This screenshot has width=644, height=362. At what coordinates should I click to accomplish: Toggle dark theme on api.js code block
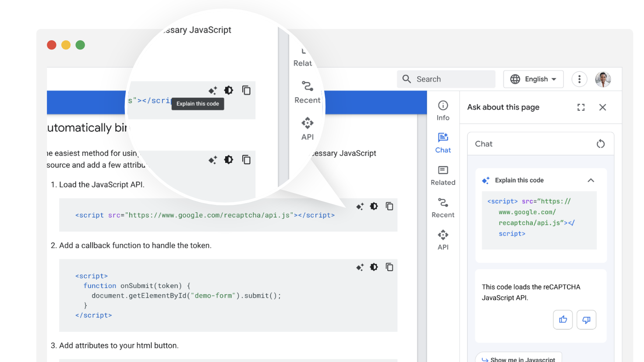click(374, 206)
